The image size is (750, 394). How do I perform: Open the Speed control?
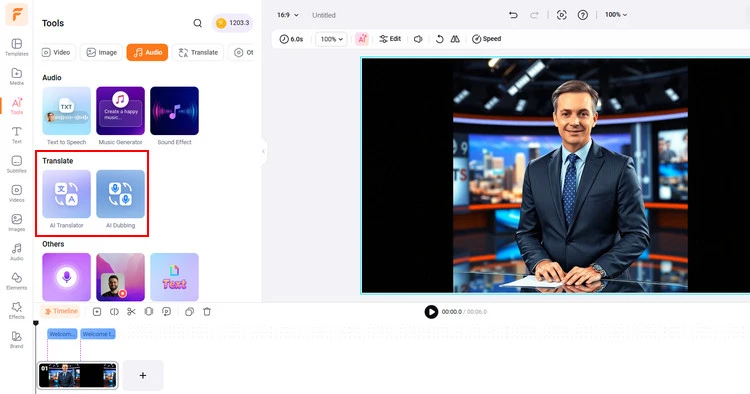486,39
